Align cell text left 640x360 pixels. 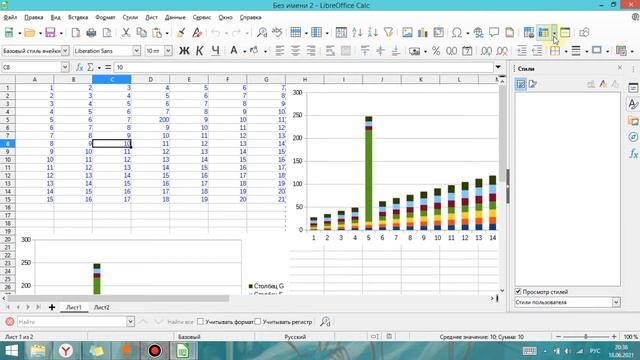[x=280, y=51]
